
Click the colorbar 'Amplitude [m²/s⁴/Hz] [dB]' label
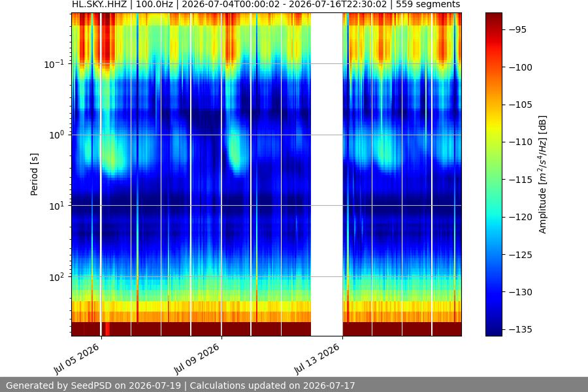[543, 174]
